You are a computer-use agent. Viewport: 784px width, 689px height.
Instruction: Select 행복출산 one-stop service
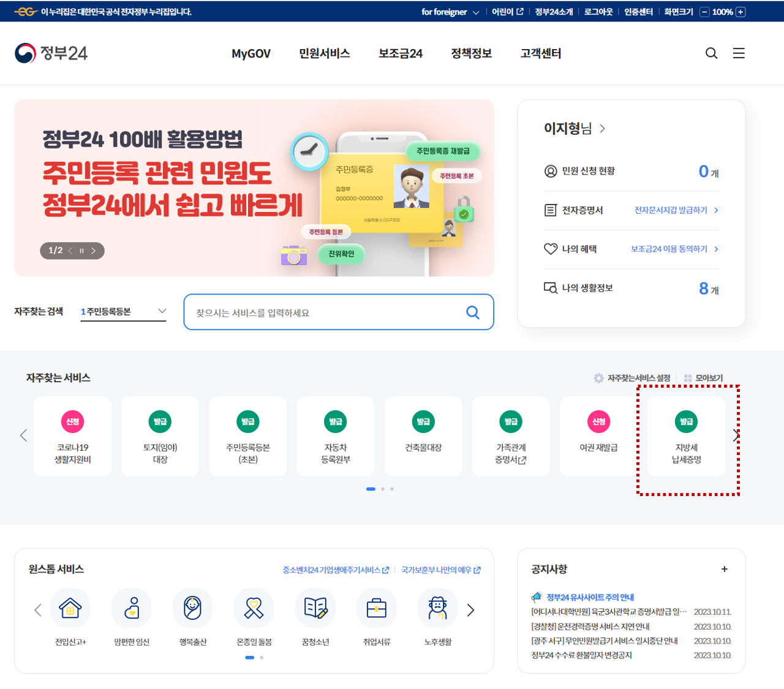(x=193, y=617)
